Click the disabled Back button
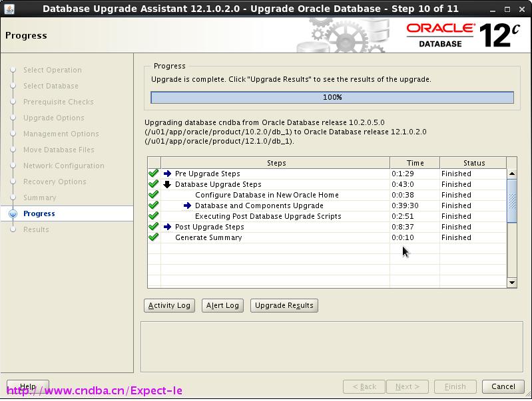Viewport: 532px width, 401px height. [364, 386]
